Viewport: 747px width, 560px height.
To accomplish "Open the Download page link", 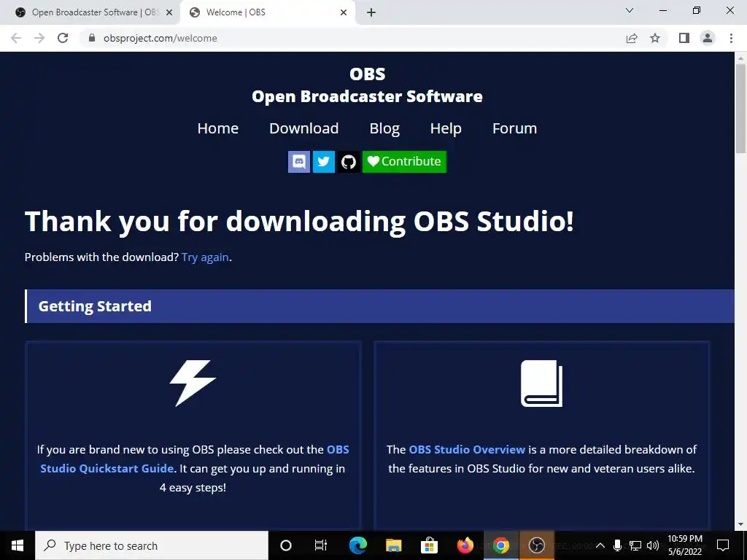I will tap(304, 128).
